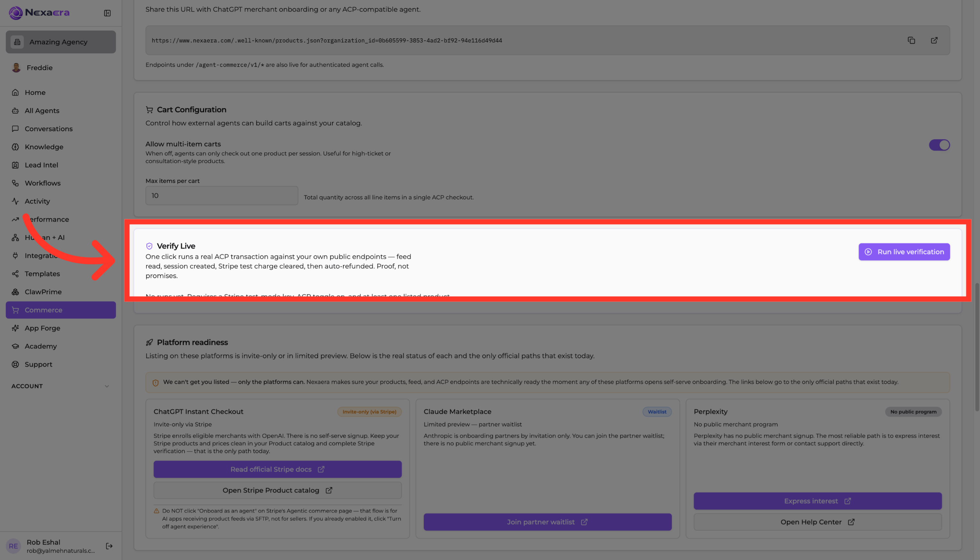This screenshot has width=980, height=560.
Task: Click the App Forge sparkle icon
Action: pyautogui.click(x=15, y=328)
